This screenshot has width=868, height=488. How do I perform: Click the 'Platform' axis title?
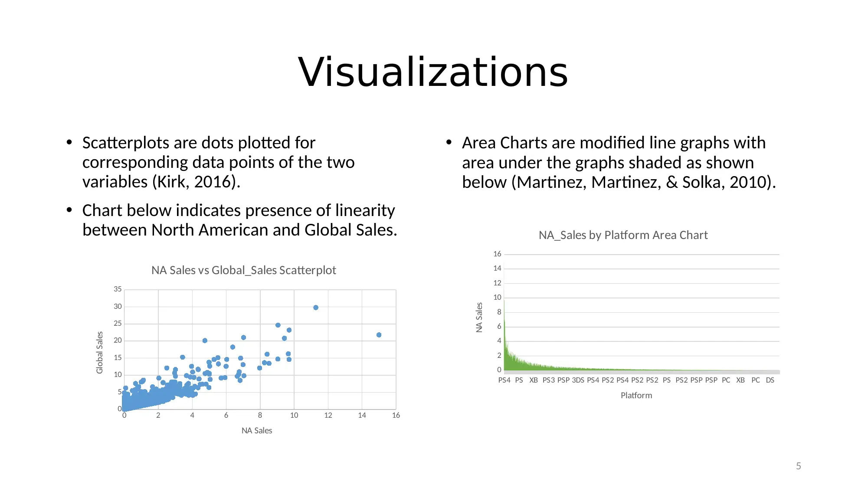(x=636, y=395)
